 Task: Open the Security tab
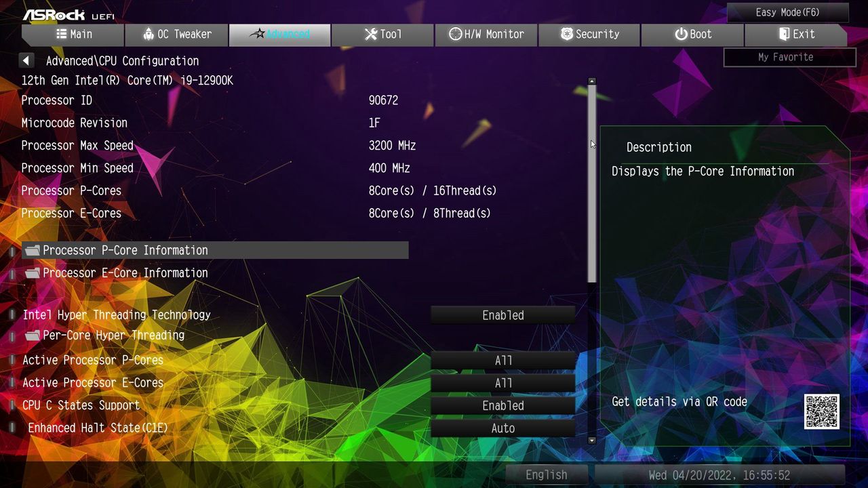tap(589, 35)
